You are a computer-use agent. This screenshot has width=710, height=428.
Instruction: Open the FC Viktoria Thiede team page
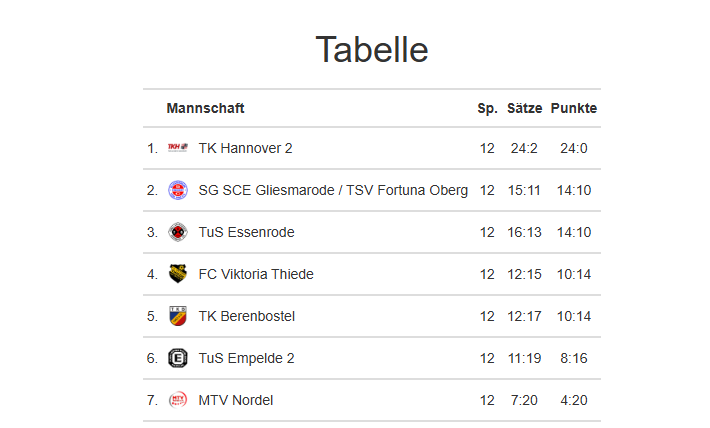(256, 274)
